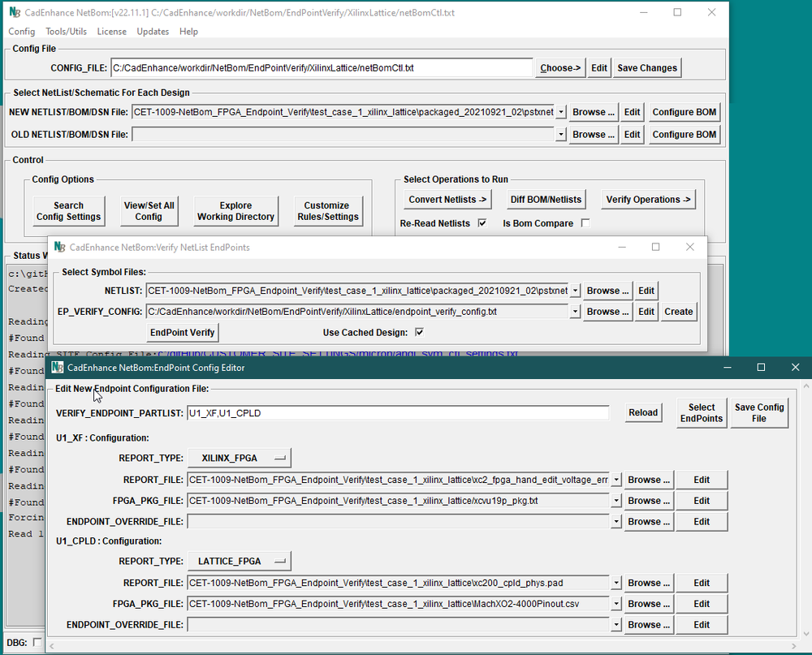Browse for U1_CPLD REPORT_FILE
812x655 pixels.
648,583
